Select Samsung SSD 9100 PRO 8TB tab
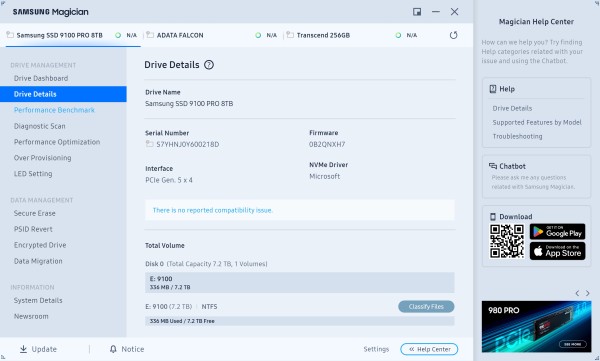The width and height of the screenshot is (600, 361). click(x=73, y=35)
